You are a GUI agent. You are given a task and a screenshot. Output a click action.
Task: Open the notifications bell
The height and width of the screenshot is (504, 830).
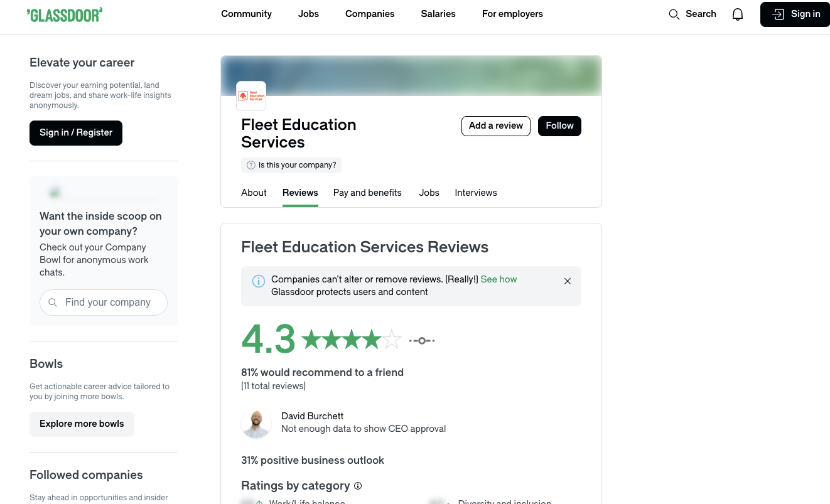click(x=738, y=14)
